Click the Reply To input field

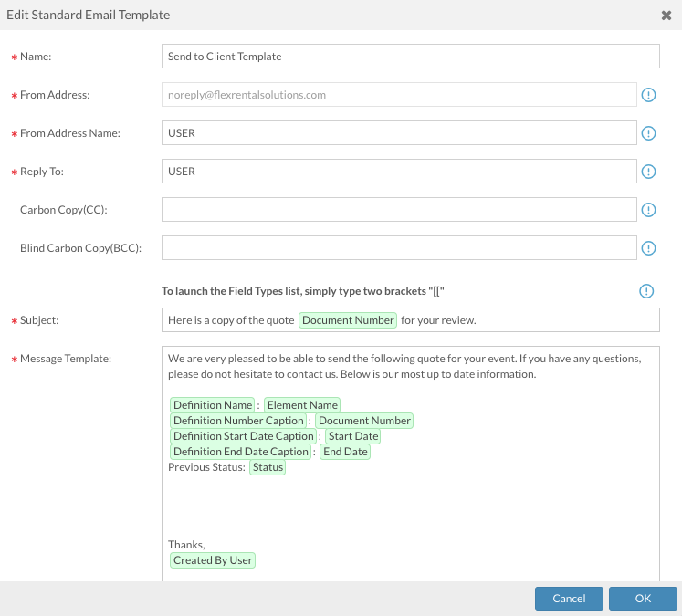(x=399, y=171)
